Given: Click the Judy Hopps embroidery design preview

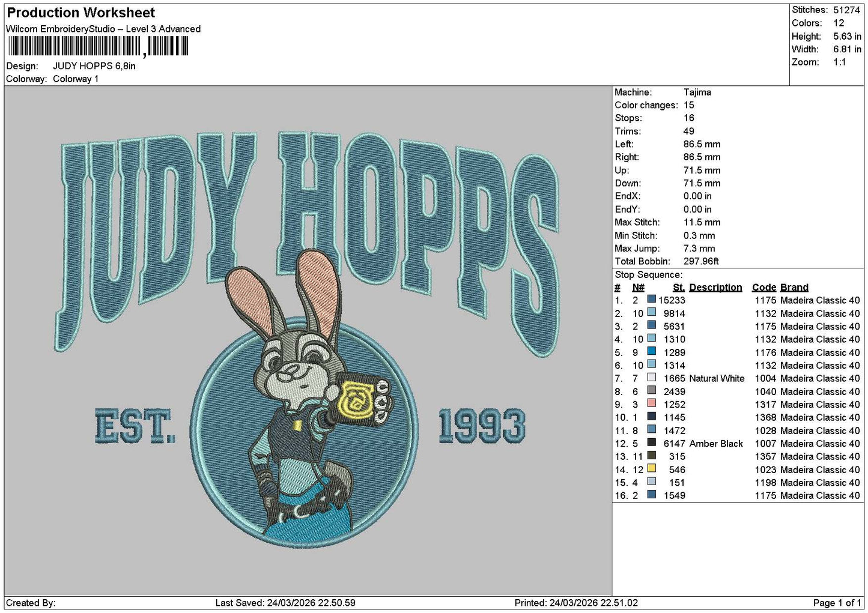Looking at the screenshot, I should coord(308,339).
